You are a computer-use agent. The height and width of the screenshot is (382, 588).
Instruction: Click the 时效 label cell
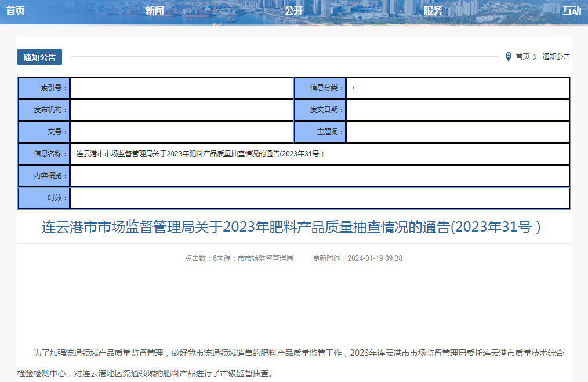point(44,199)
